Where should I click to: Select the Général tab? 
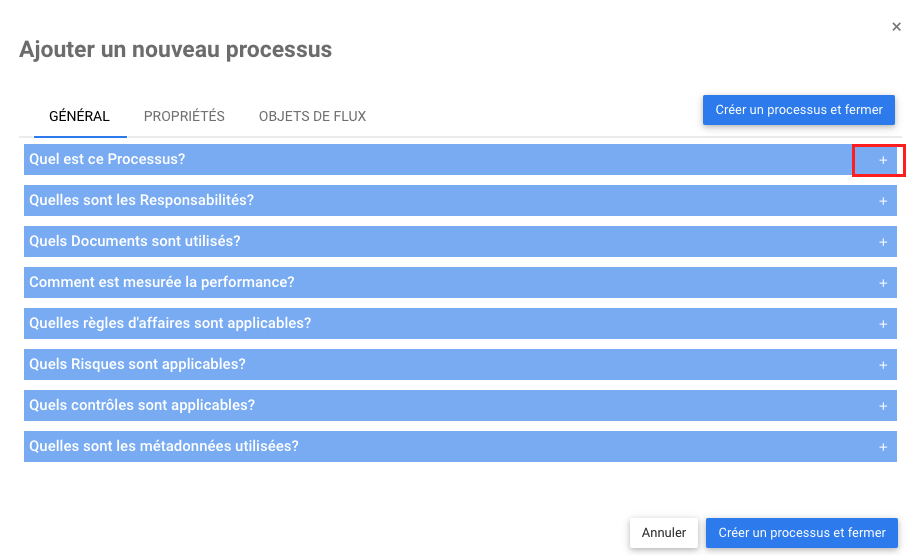79,116
